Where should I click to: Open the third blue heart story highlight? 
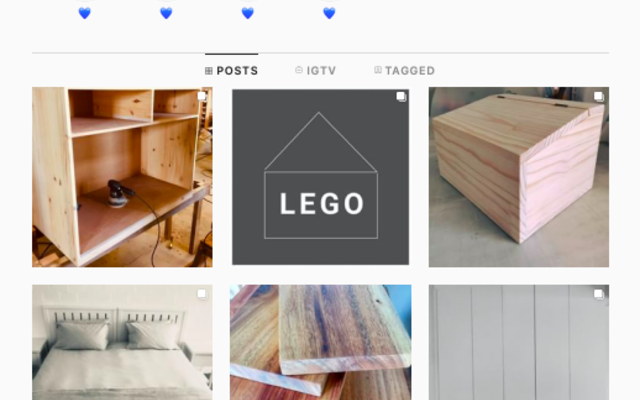pos(248,13)
